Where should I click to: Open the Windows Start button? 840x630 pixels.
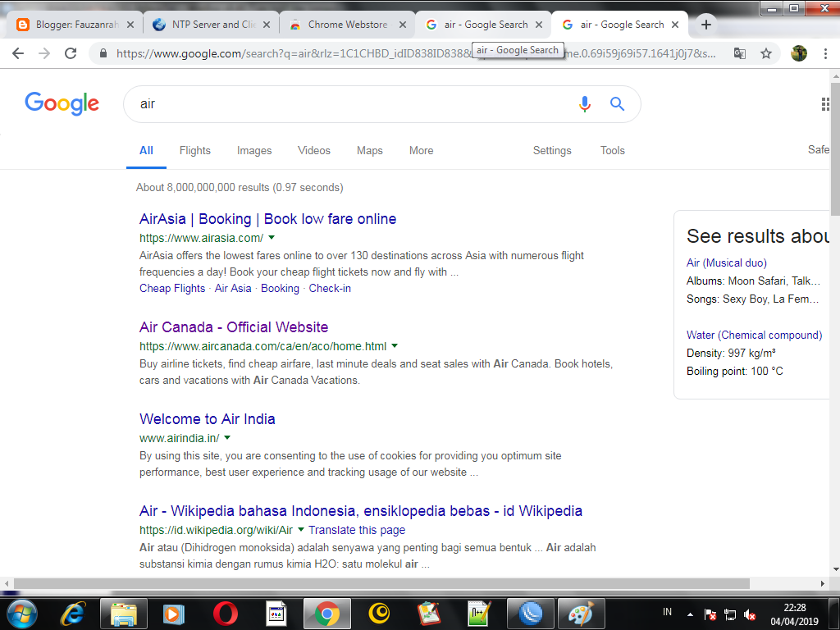(22, 614)
